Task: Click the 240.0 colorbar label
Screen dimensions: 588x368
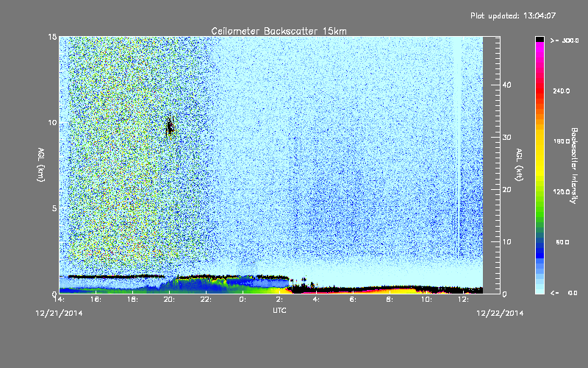Action: click(562, 91)
